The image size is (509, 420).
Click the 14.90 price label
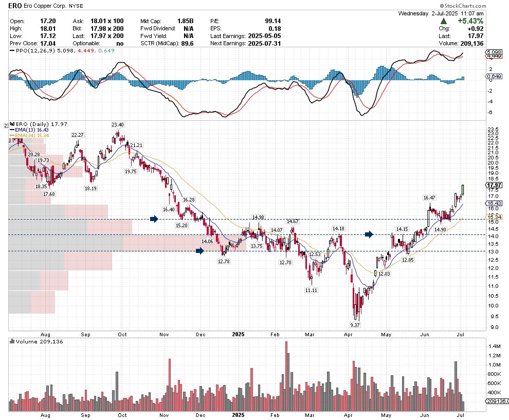tap(440, 229)
